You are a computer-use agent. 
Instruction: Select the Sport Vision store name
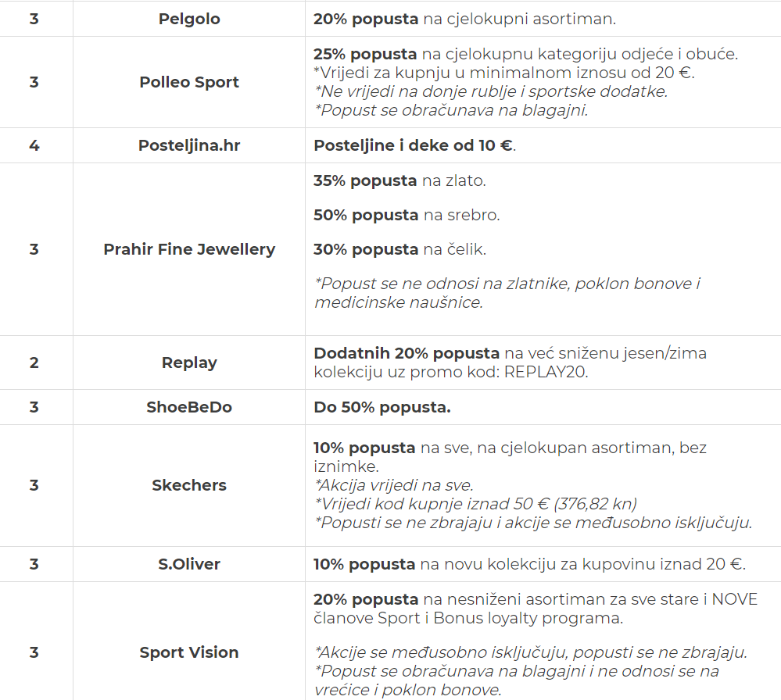coord(189,652)
